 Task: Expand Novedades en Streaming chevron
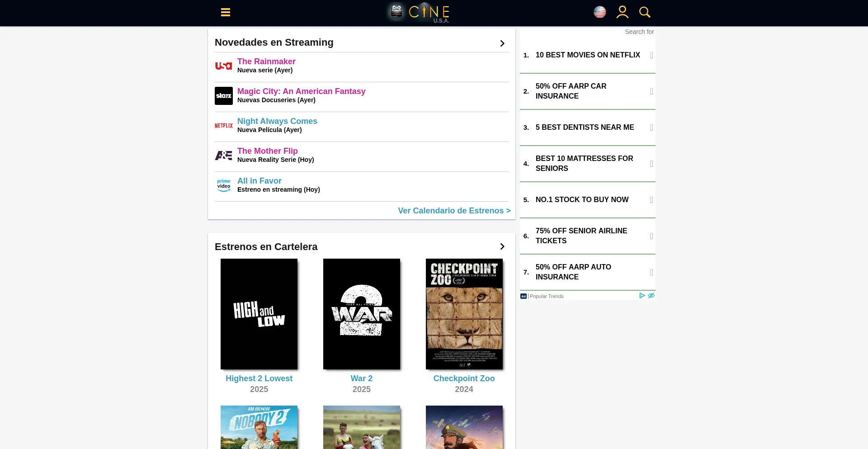[x=502, y=43]
